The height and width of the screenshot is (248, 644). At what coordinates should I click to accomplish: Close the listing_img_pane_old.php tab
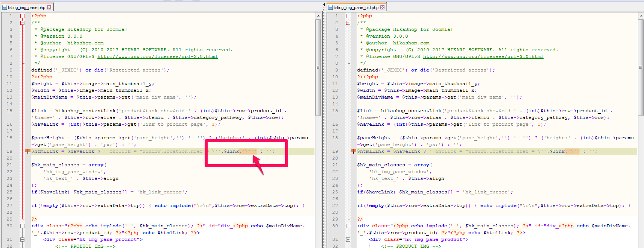382,7
